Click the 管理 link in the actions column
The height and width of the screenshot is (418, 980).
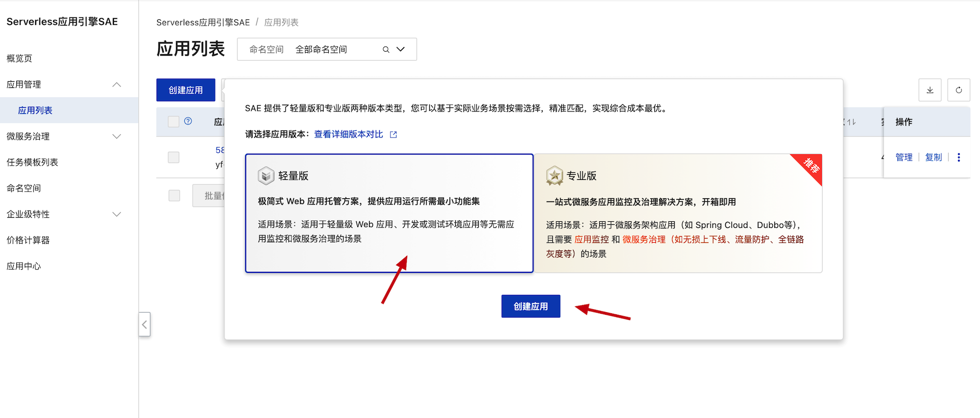pos(904,157)
